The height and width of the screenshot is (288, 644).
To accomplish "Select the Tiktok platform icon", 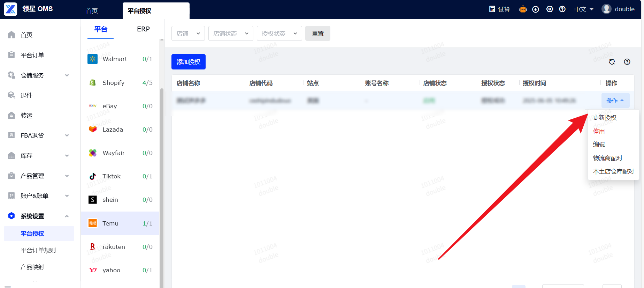I will pos(92,176).
